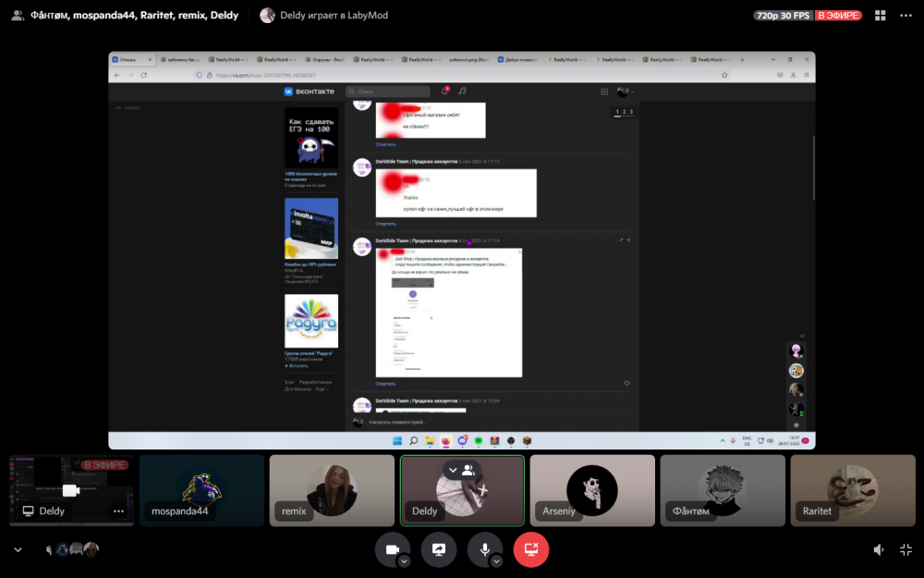Click '+ Вступить' under Радуга group
Screen dimensions: 924x578
[x=297, y=365]
